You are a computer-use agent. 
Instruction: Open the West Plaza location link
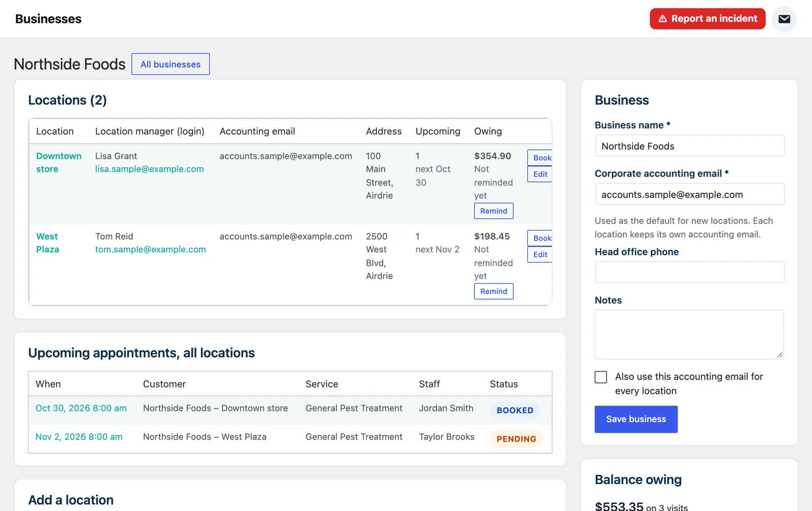tap(48, 243)
